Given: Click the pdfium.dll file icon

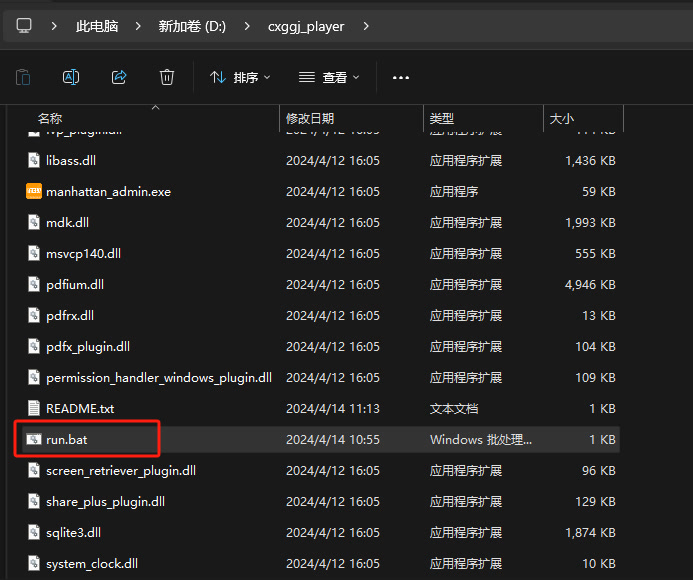Looking at the screenshot, I should (34, 284).
